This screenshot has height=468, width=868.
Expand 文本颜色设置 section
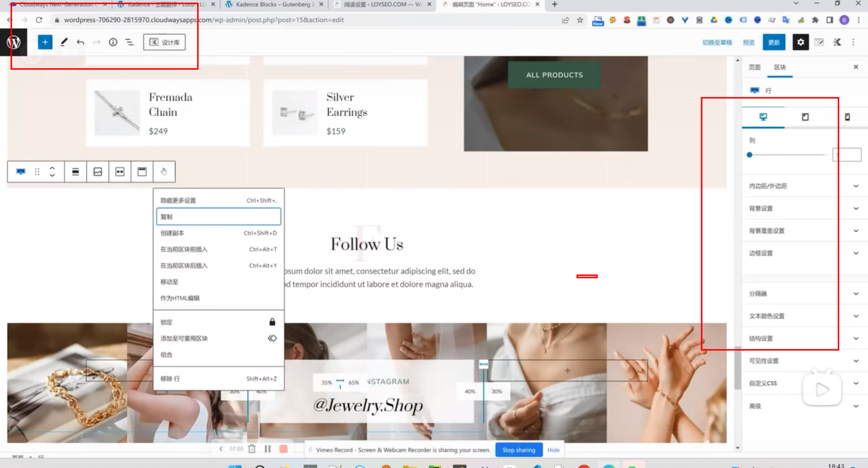804,316
